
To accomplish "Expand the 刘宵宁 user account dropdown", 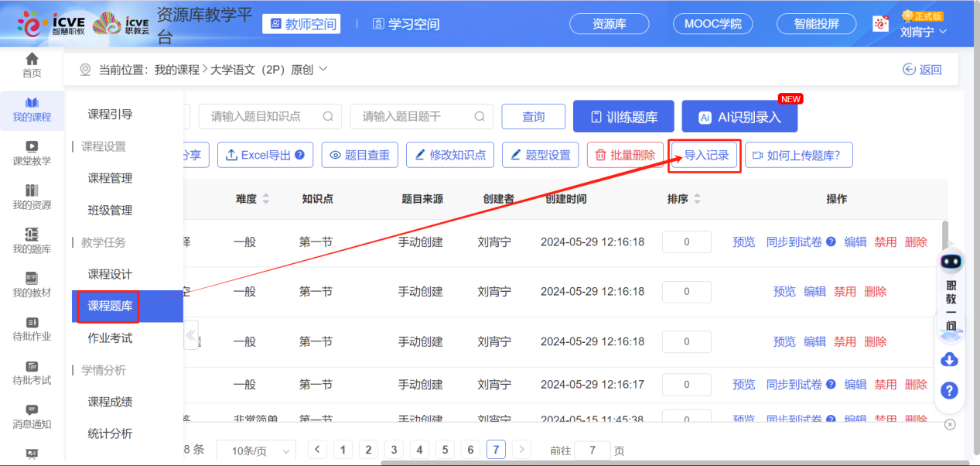I will [923, 32].
